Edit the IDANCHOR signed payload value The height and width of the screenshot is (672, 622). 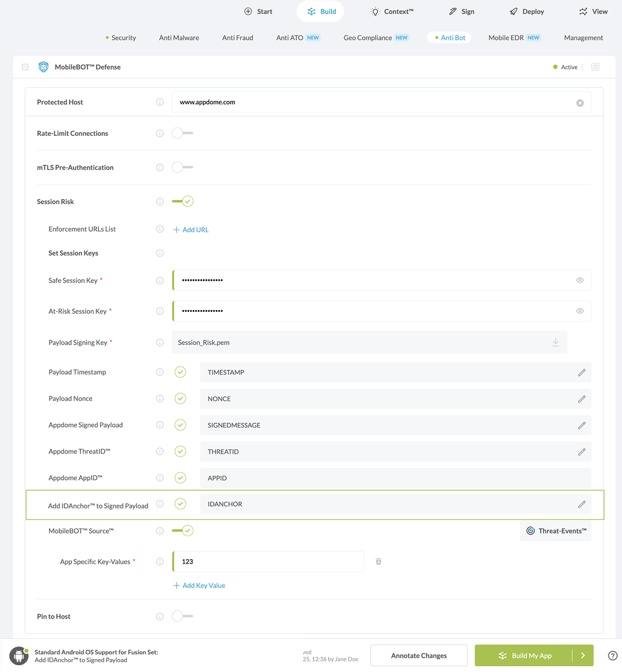pyautogui.click(x=582, y=504)
